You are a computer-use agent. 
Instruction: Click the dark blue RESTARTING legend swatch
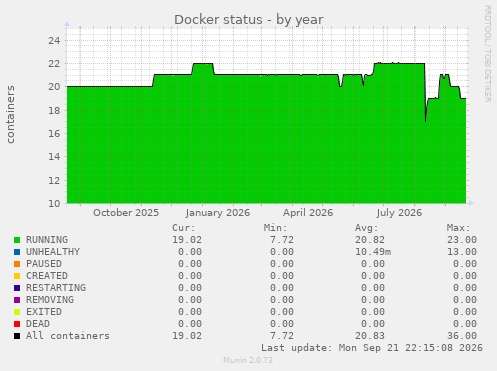(17, 288)
